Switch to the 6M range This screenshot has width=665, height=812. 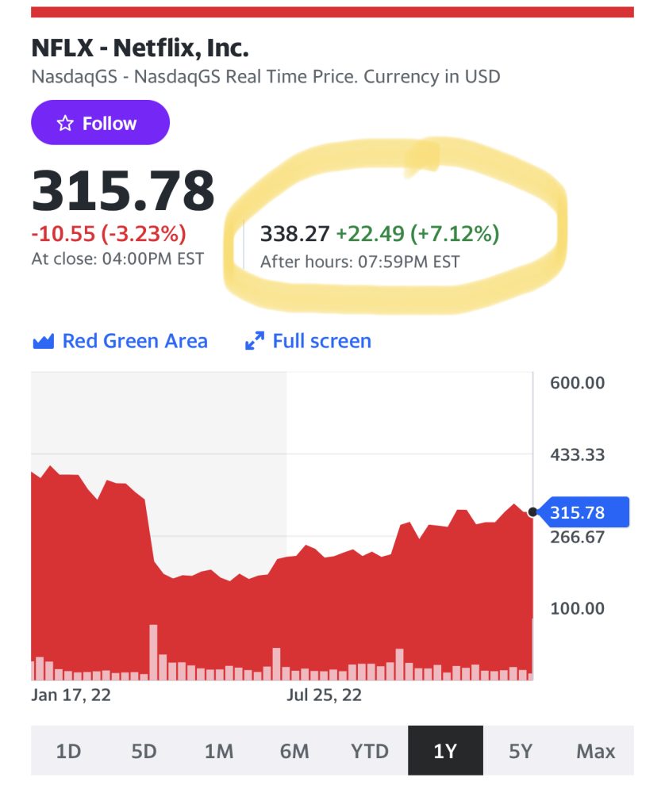coord(294,751)
